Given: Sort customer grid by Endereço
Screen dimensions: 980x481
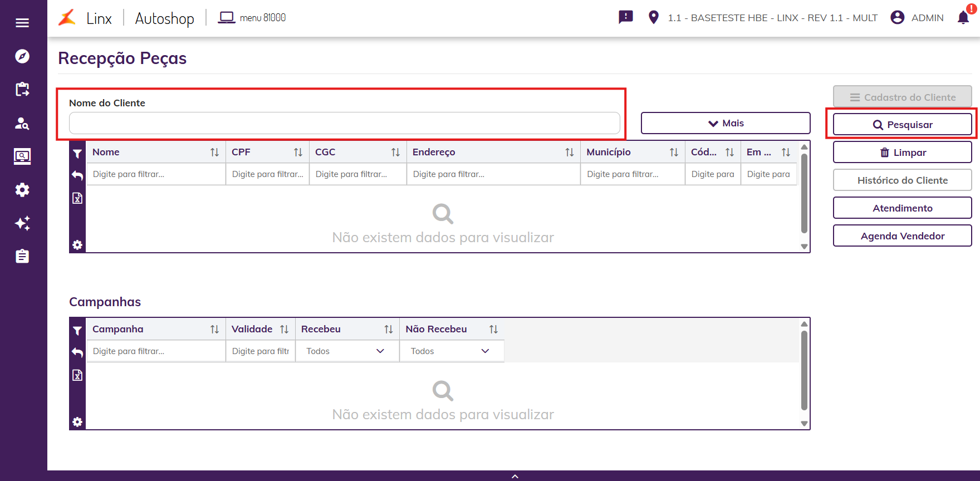Looking at the screenshot, I should (x=569, y=152).
